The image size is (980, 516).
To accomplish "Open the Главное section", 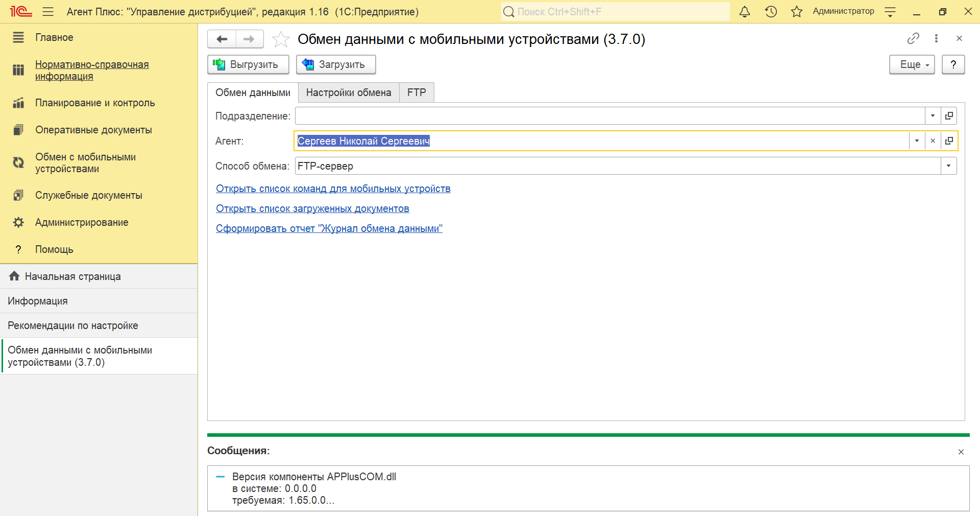I will [x=54, y=37].
